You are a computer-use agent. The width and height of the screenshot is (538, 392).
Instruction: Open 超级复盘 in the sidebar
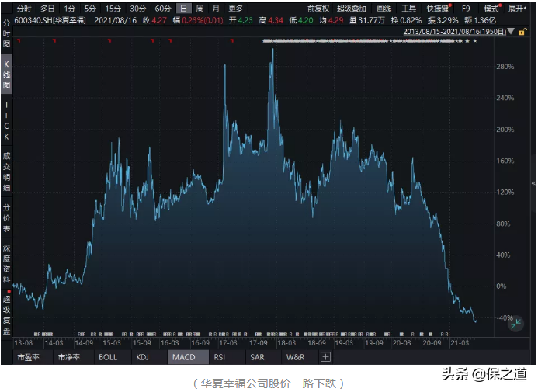(x=6, y=314)
